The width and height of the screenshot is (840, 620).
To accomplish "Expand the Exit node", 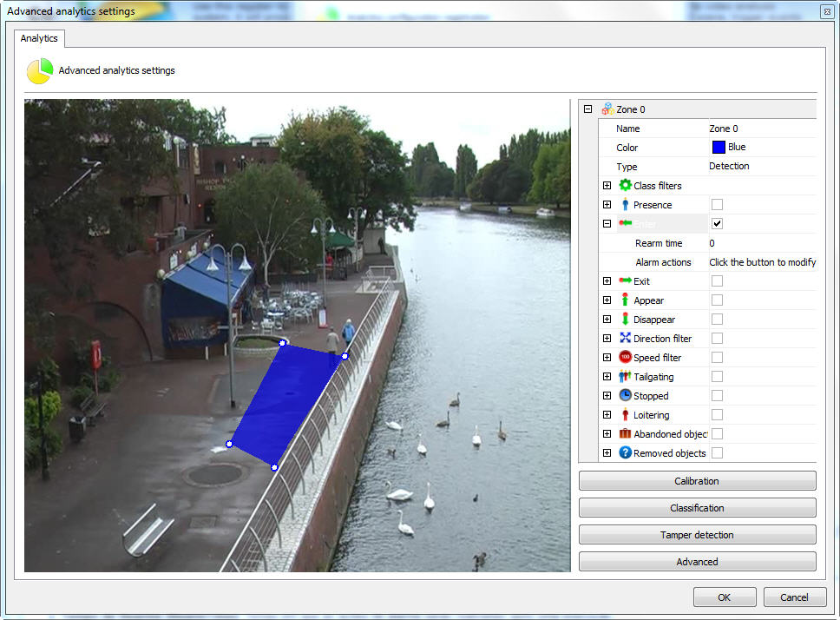I will [x=607, y=280].
